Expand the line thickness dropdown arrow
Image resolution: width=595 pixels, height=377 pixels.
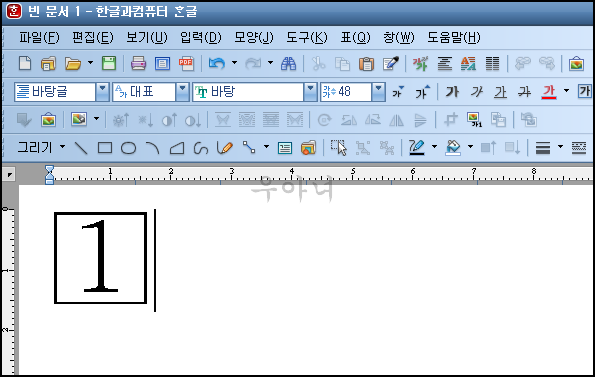point(560,147)
